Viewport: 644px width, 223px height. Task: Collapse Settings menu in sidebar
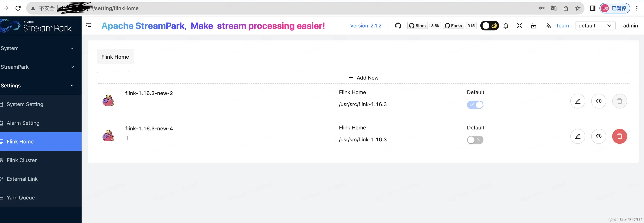tap(41, 85)
